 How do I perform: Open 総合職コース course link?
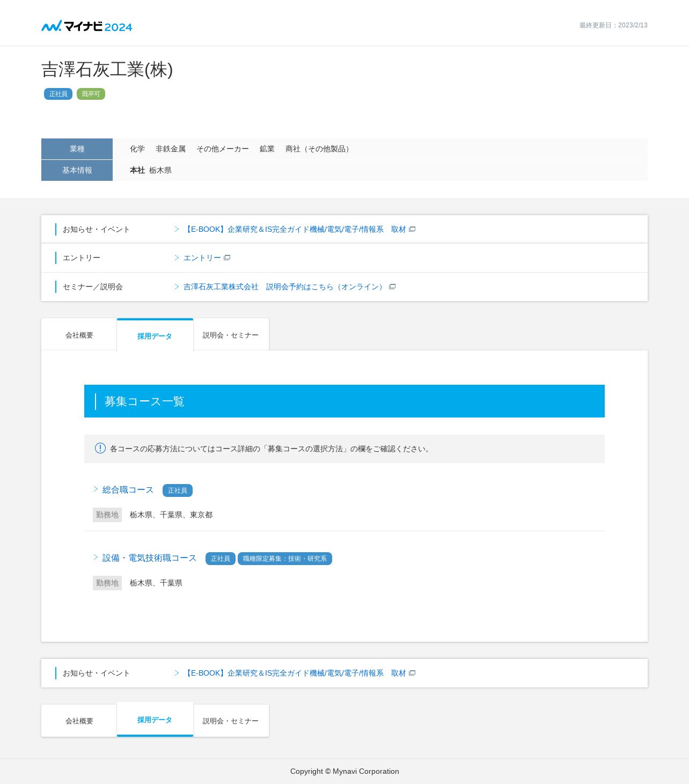(128, 489)
